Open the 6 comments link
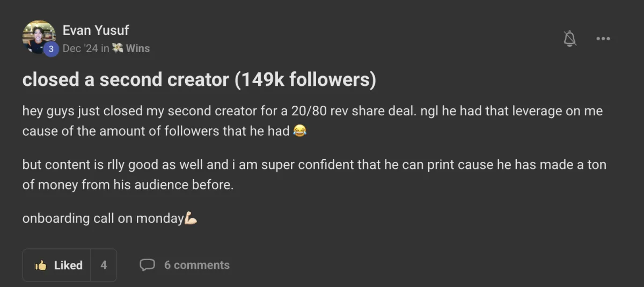 click(x=196, y=265)
